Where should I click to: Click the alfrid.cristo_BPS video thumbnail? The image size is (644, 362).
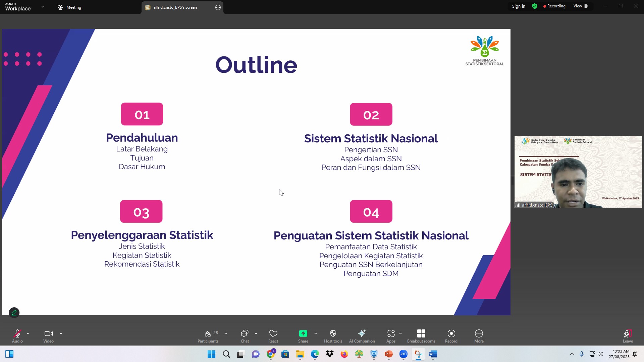(578, 172)
